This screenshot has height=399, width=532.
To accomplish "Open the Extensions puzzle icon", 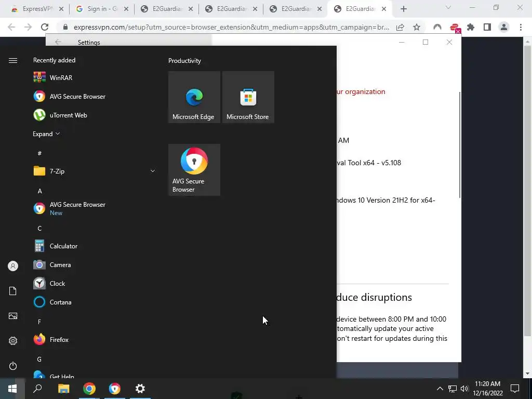I will (471, 27).
